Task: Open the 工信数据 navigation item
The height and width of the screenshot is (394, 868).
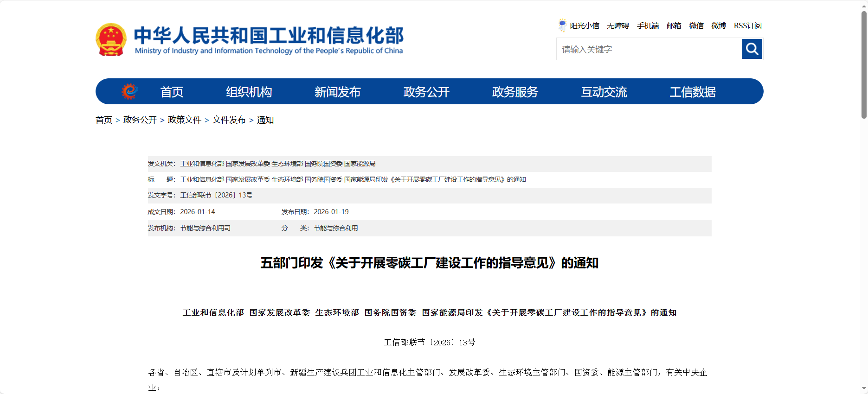Action: click(x=692, y=92)
